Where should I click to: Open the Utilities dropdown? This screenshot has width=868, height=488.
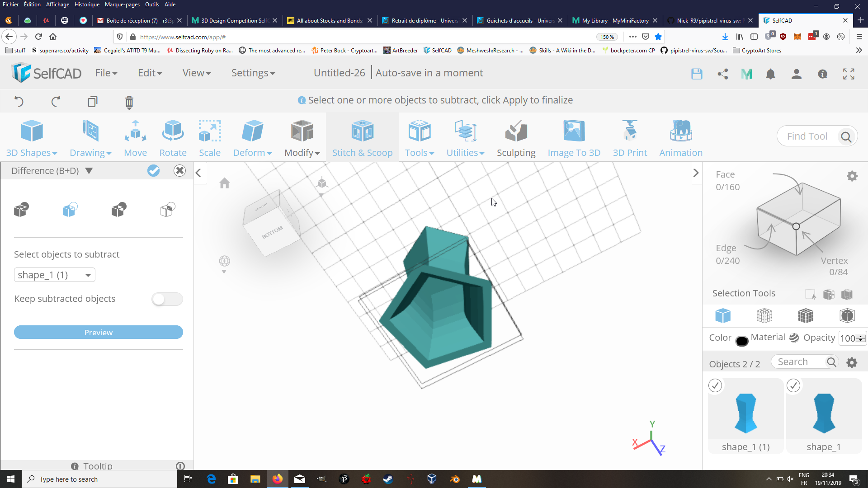(x=465, y=139)
